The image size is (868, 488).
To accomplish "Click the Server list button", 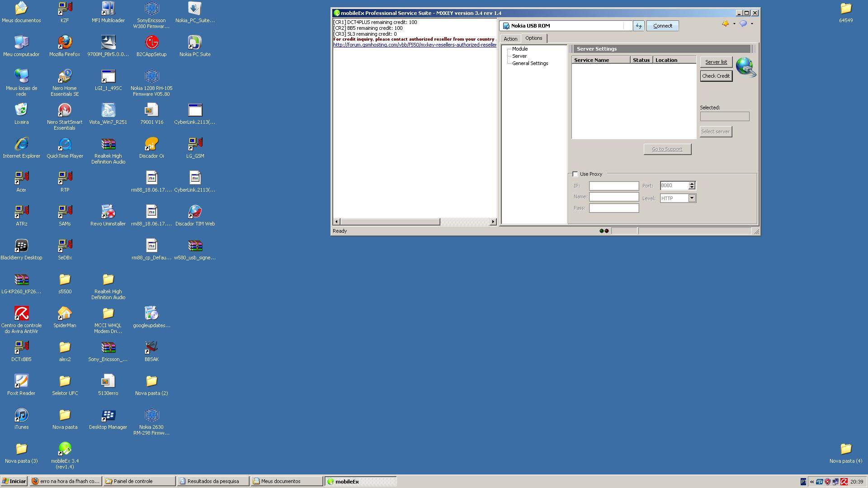I will tap(716, 62).
